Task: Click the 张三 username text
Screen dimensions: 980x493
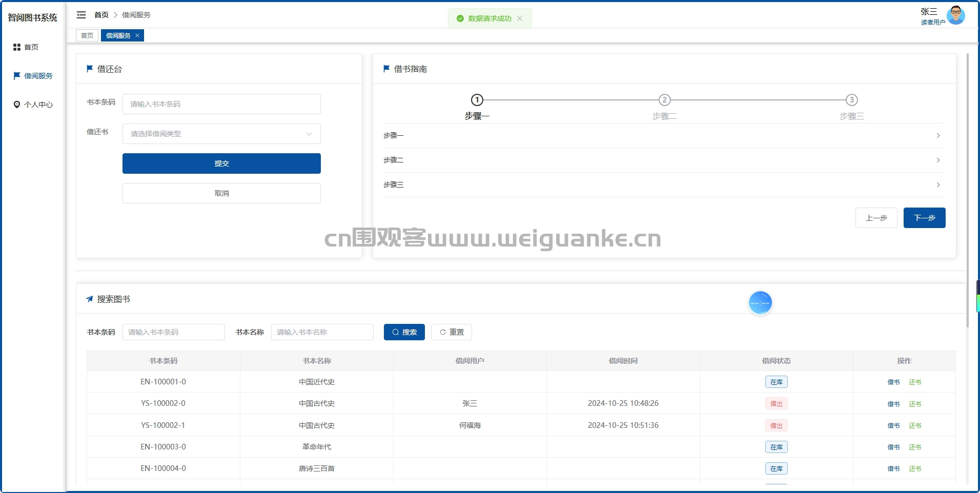Action: point(929,12)
